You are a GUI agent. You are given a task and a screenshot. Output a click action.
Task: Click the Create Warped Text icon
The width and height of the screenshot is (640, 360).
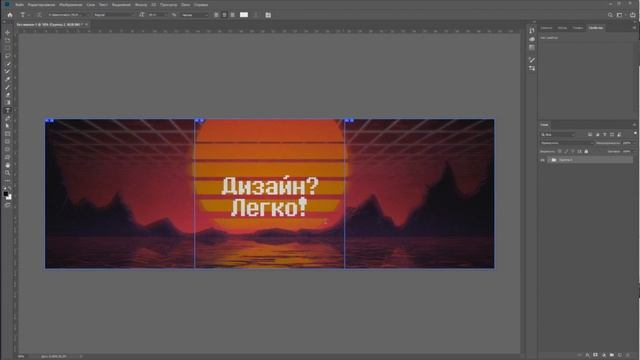coord(256,15)
